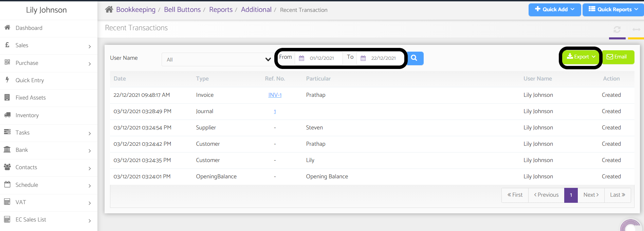Screen dimensions: 644x231
Task: Click the Opening Balance particular cell
Action: click(327, 177)
